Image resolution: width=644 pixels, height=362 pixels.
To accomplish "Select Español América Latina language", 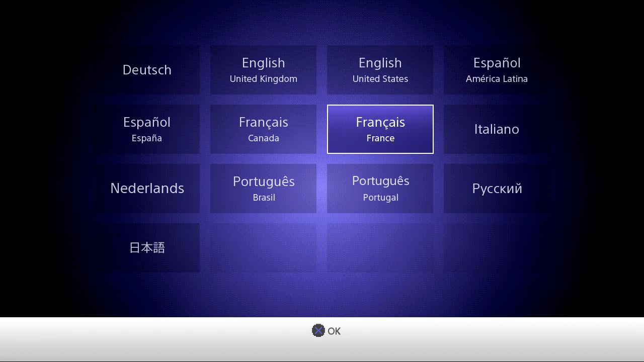I will coord(497,70).
